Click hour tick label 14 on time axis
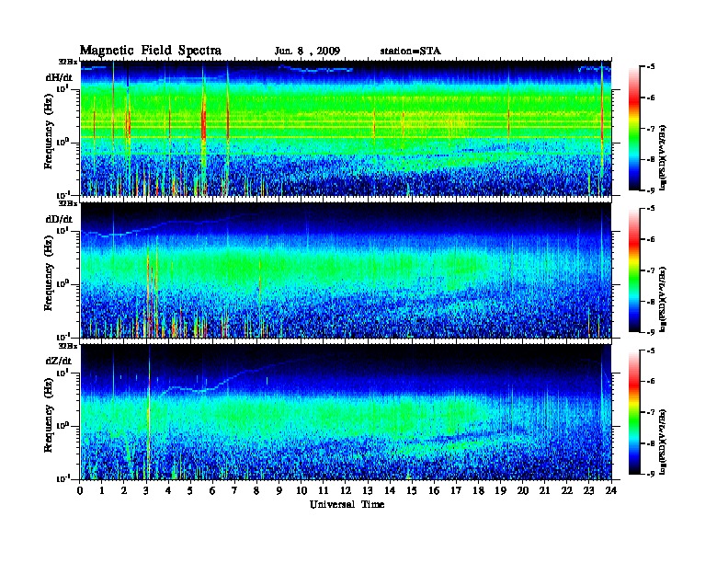The height and width of the screenshot is (563, 728). (390, 490)
